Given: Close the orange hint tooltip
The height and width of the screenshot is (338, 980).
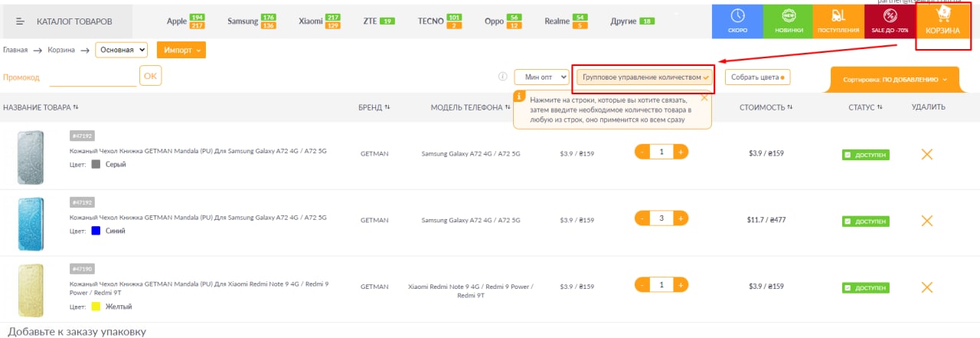Looking at the screenshot, I should tap(704, 98).
